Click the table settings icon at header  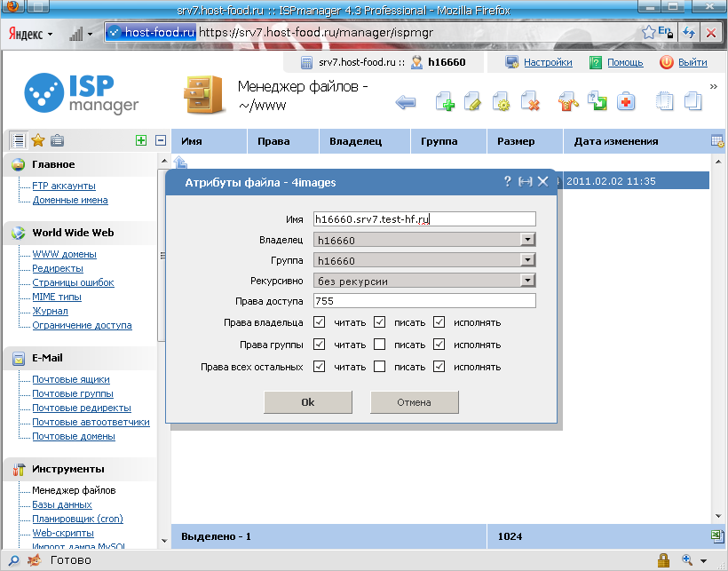click(716, 141)
